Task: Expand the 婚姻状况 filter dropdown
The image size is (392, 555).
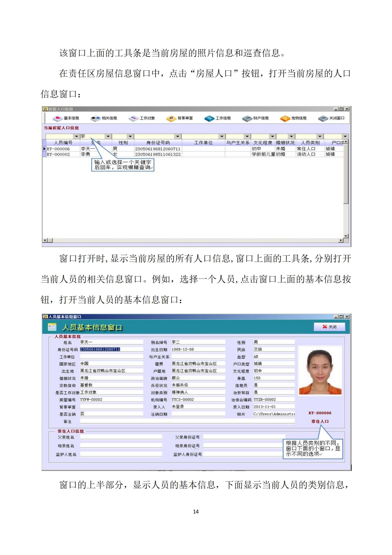Action: click(x=291, y=137)
